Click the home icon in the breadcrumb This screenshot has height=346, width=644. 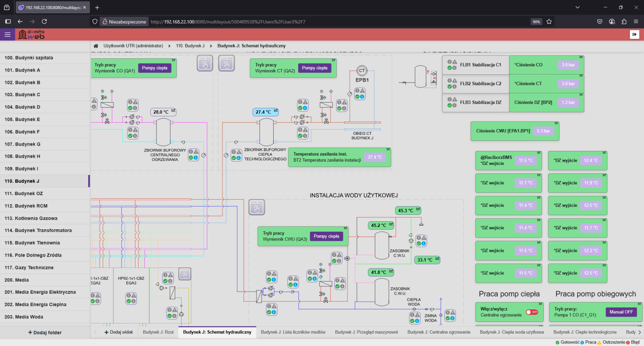coord(96,46)
